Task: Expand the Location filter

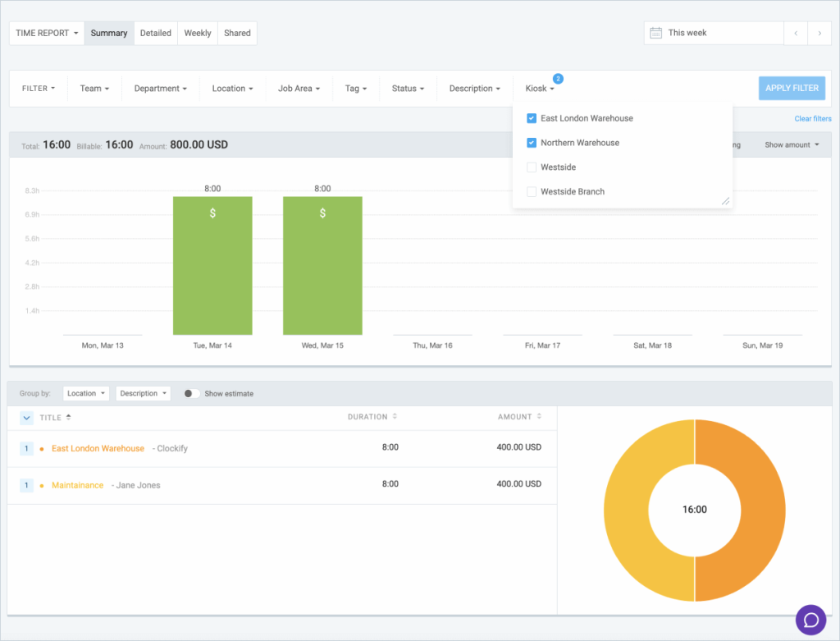Action: click(x=232, y=89)
